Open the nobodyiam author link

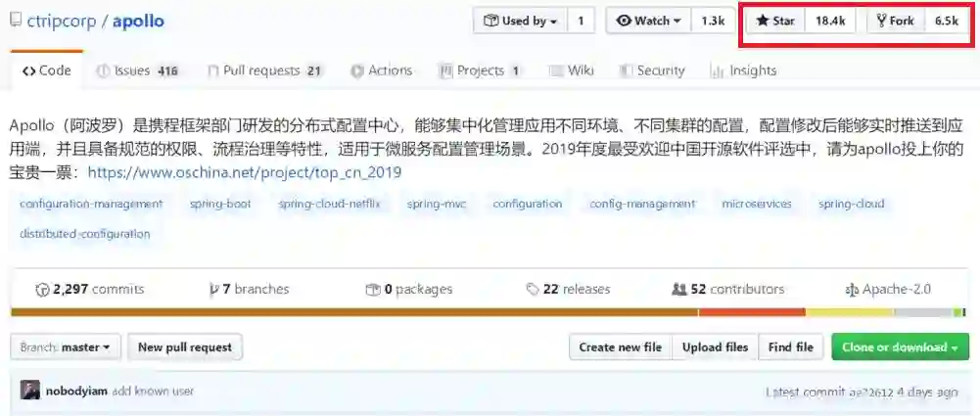click(76, 392)
